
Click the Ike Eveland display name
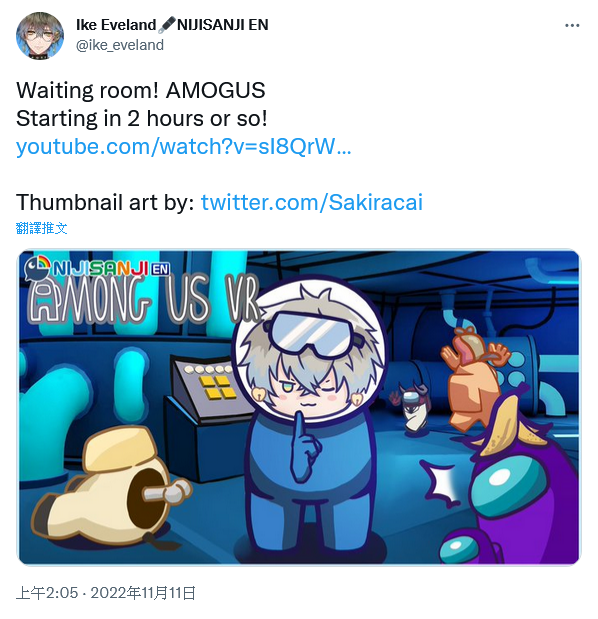click(x=116, y=24)
